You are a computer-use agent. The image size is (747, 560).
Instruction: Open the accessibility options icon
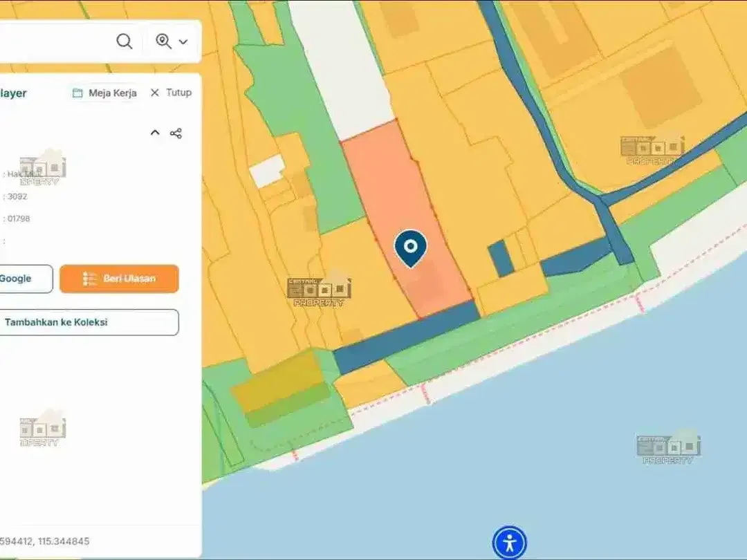point(509,543)
